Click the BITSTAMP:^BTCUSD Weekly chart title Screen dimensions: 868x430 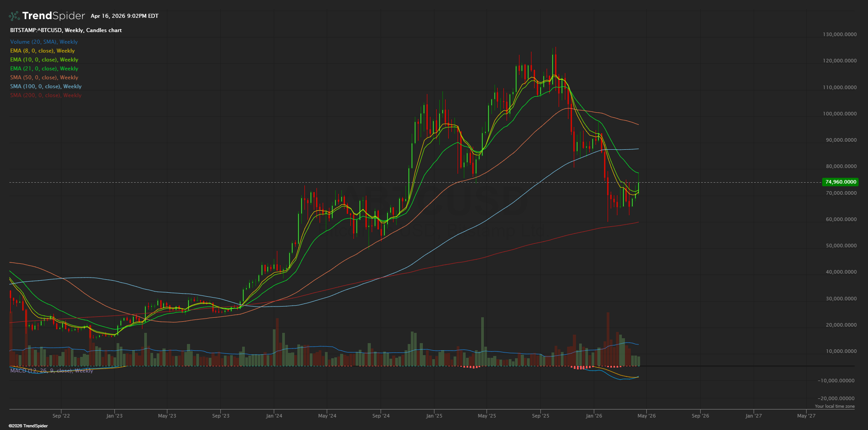click(x=66, y=30)
